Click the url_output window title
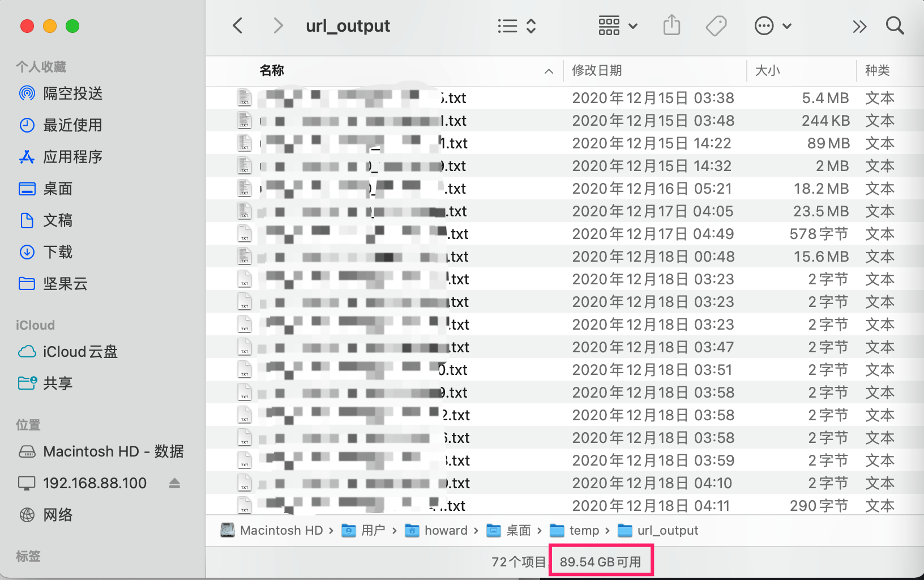The width and height of the screenshot is (924, 580). (348, 26)
